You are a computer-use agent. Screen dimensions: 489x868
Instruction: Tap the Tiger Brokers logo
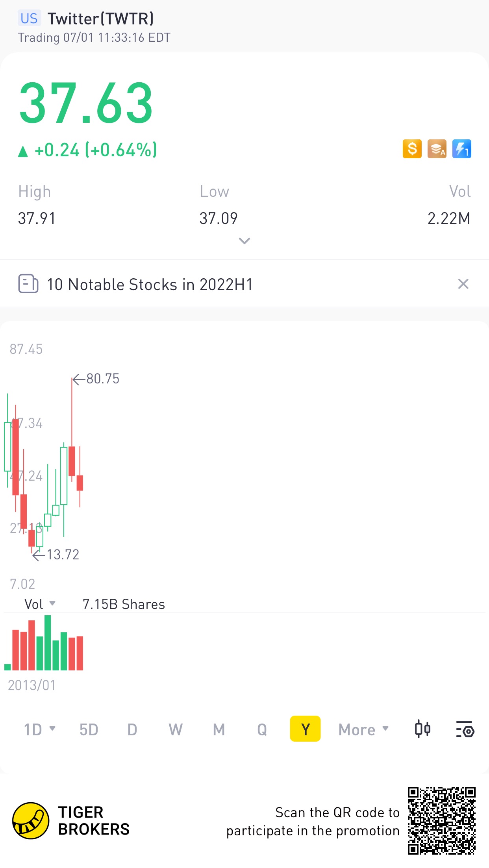[x=31, y=821]
